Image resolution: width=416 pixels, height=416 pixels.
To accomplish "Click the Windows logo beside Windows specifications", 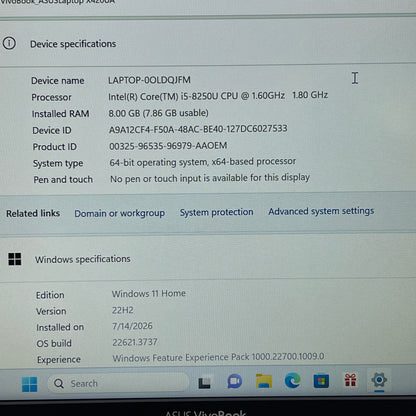I will tap(15, 259).
